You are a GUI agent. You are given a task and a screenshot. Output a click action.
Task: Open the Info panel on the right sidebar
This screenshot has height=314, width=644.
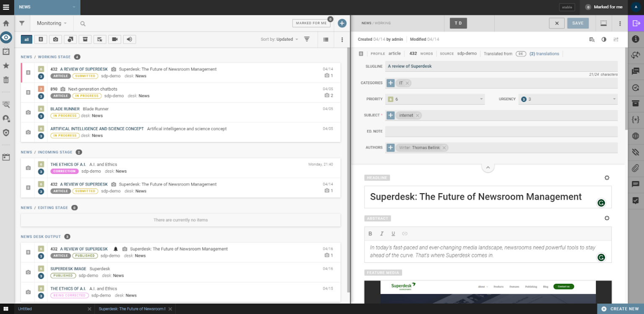coord(636,39)
